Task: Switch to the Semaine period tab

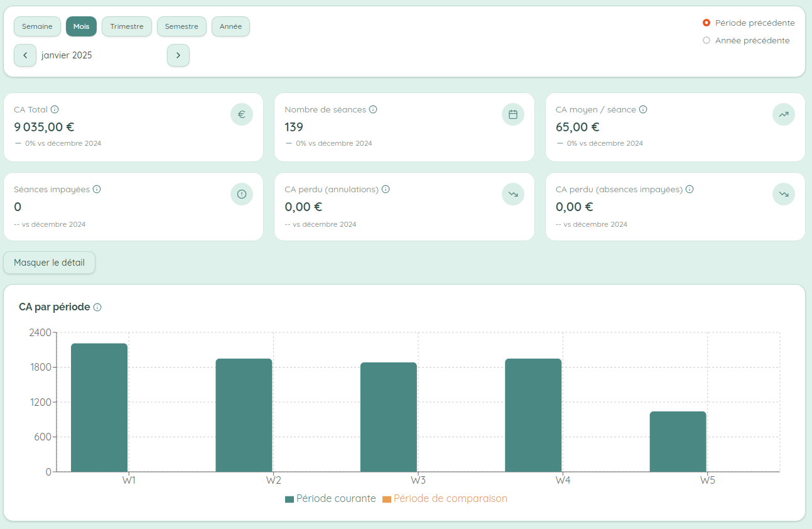Action: click(x=37, y=26)
